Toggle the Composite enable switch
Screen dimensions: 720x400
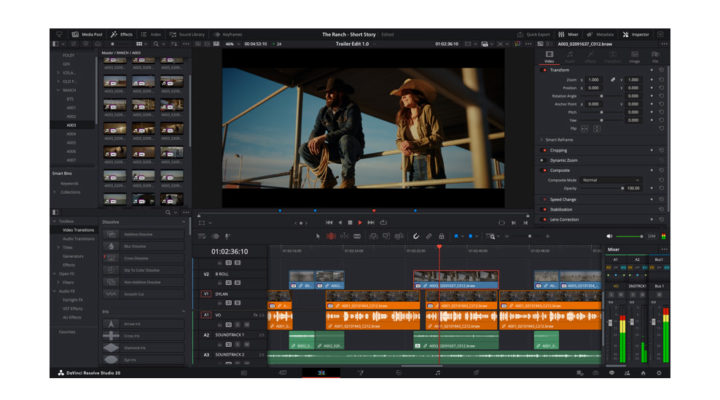545,170
